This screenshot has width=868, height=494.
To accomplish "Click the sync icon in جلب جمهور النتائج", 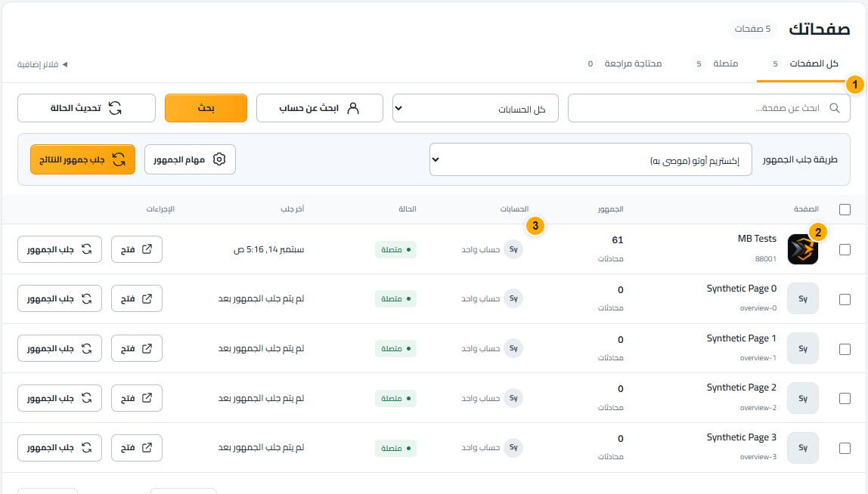I will (x=119, y=159).
